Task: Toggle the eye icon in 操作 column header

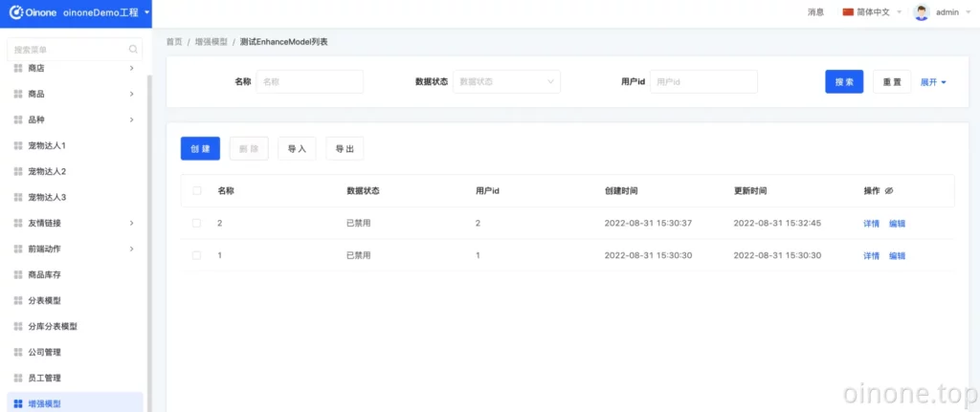Action: pyautogui.click(x=889, y=191)
